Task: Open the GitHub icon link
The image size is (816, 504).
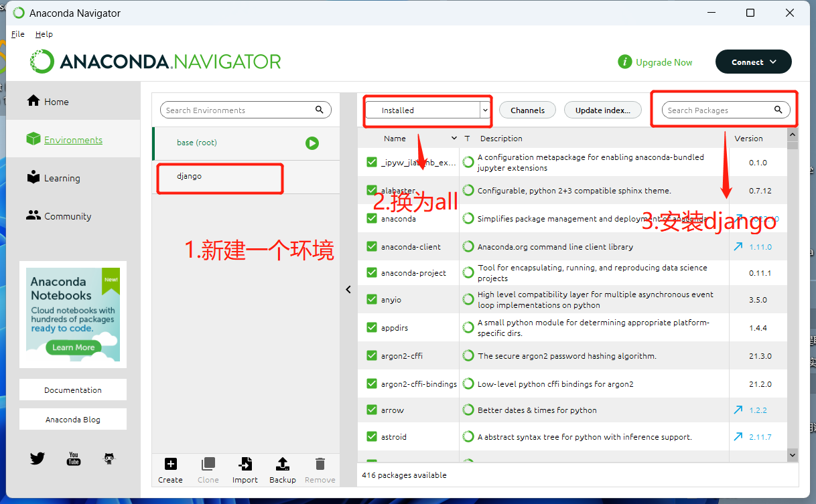Action: (109, 458)
